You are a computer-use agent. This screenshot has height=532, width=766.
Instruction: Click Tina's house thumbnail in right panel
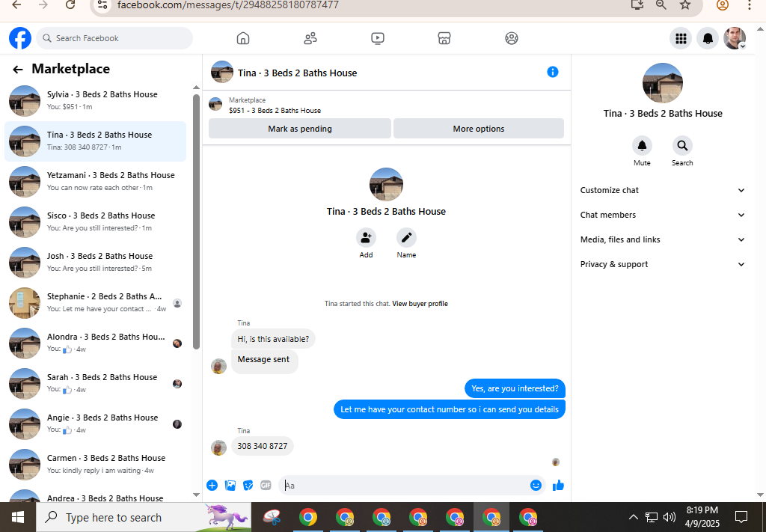(x=663, y=82)
